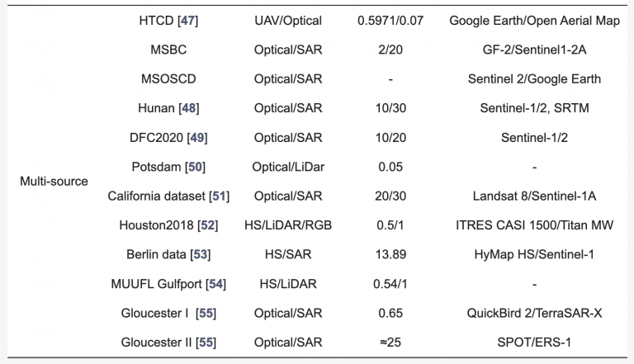Select the Multi-source category cell
The image size is (634, 364).
pyautogui.click(x=54, y=182)
